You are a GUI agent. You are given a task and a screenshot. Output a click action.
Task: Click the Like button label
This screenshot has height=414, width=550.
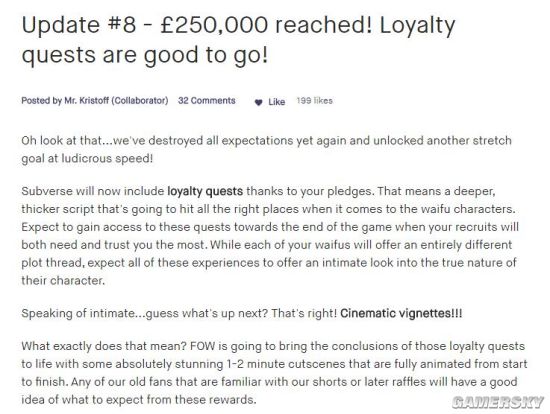pyautogui.click(x=276, y=102)
